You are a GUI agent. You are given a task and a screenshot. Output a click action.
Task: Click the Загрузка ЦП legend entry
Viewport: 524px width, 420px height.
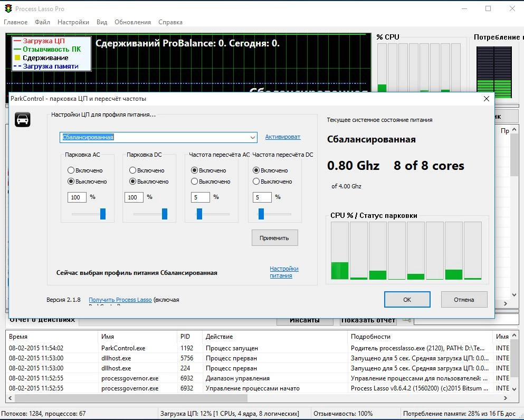tap(40, 41)
